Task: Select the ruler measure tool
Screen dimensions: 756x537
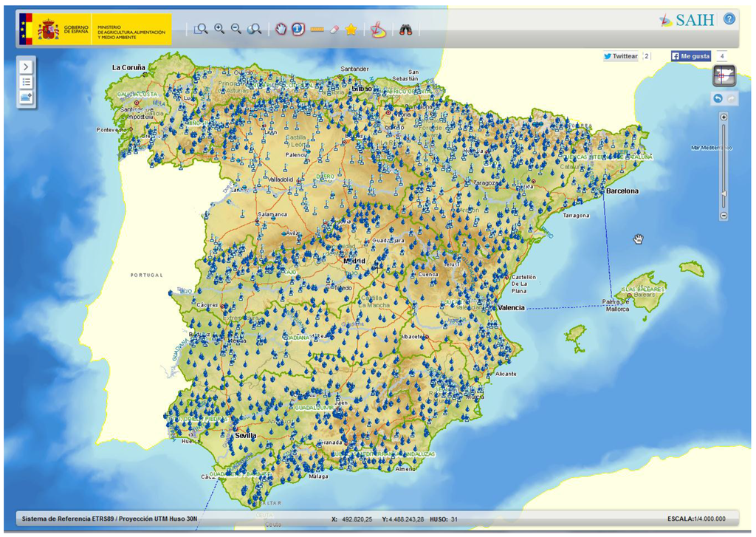Action: 317,30
